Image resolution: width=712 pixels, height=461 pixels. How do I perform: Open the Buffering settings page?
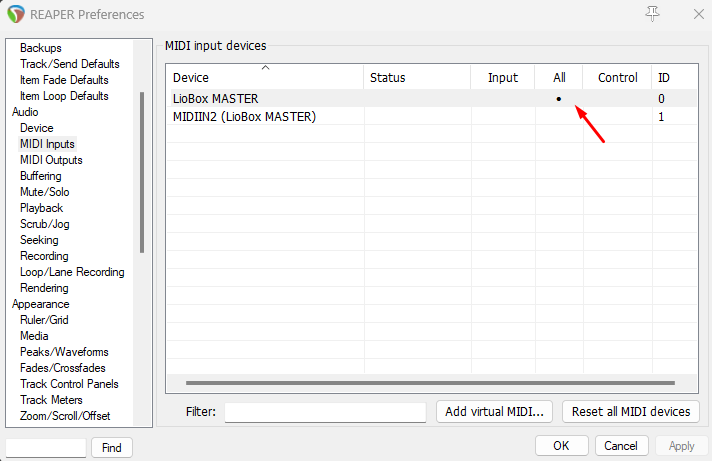40,176
